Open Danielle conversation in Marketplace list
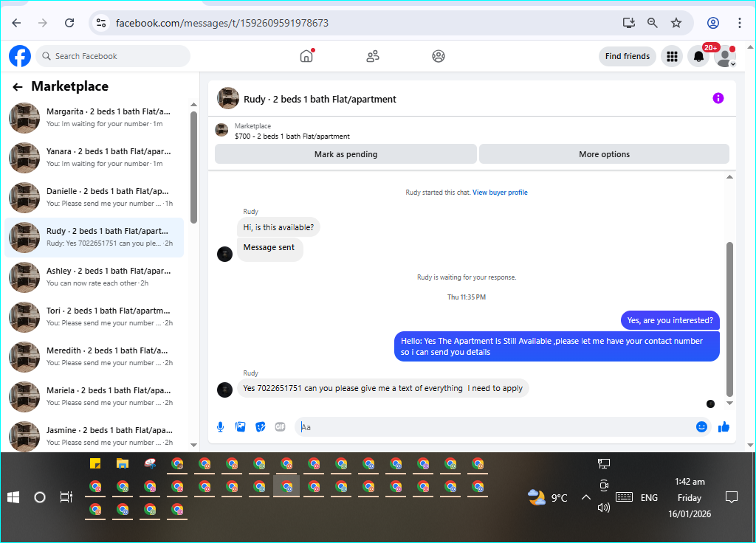This screenshot has height=543, width=756. 94,198
